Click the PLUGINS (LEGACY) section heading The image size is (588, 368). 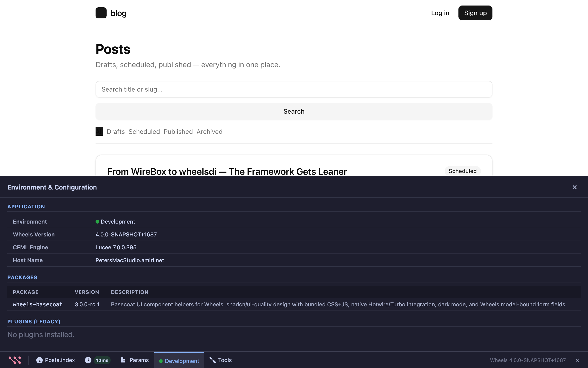(x=34, y=322)
